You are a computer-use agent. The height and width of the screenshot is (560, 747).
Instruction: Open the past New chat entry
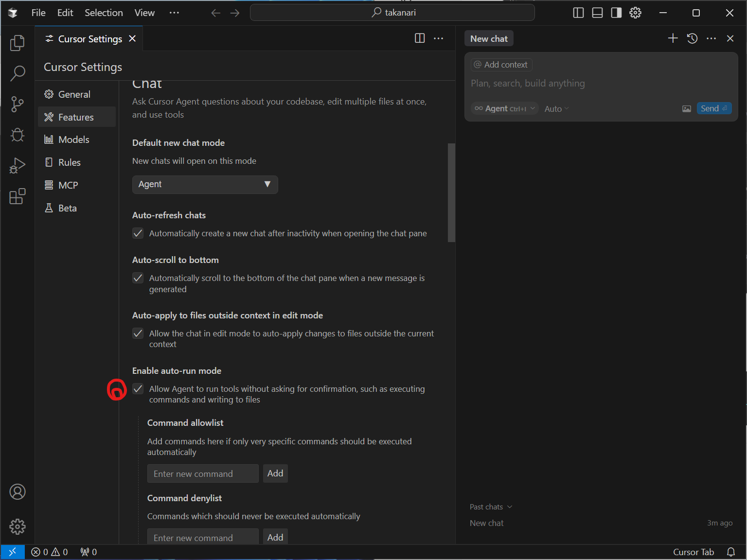(601, 523)
